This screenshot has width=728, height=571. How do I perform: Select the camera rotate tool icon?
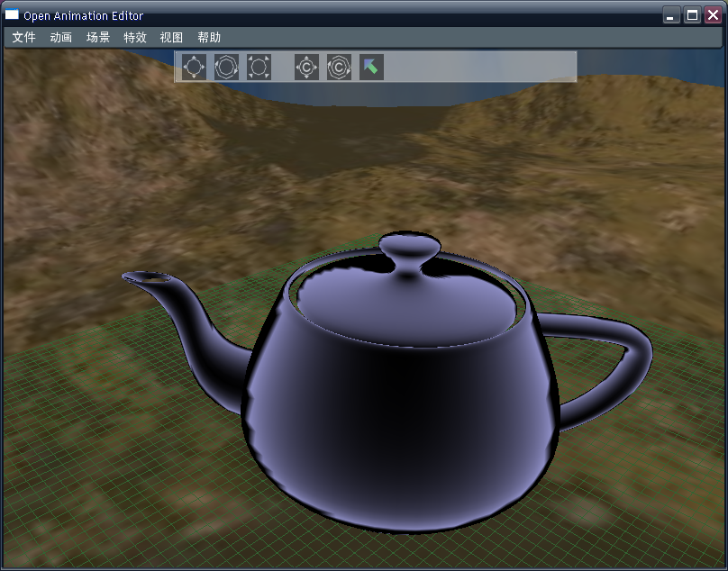pos(339,67)
